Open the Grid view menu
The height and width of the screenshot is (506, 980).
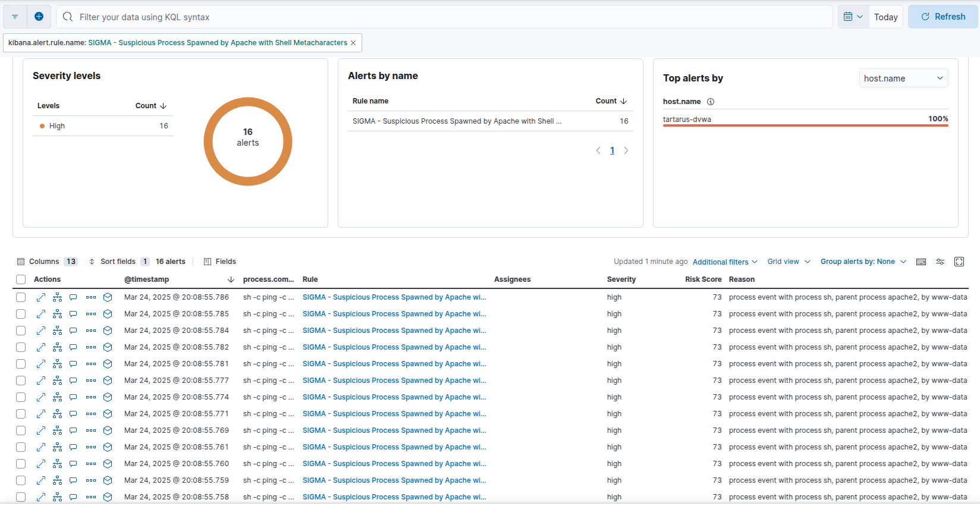click(789, 262)
